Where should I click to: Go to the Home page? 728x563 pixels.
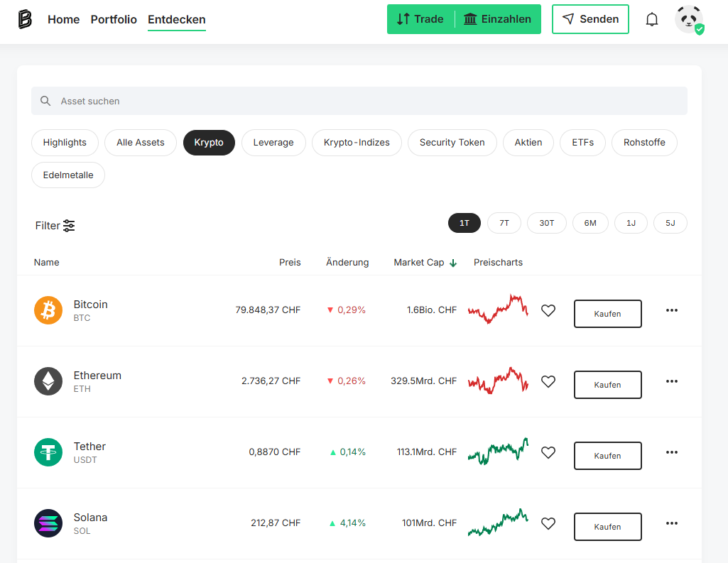click(64, 19)
